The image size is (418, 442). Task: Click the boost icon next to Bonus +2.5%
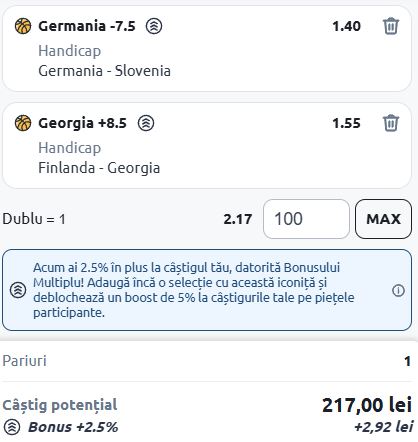click(x=12, y=427)
